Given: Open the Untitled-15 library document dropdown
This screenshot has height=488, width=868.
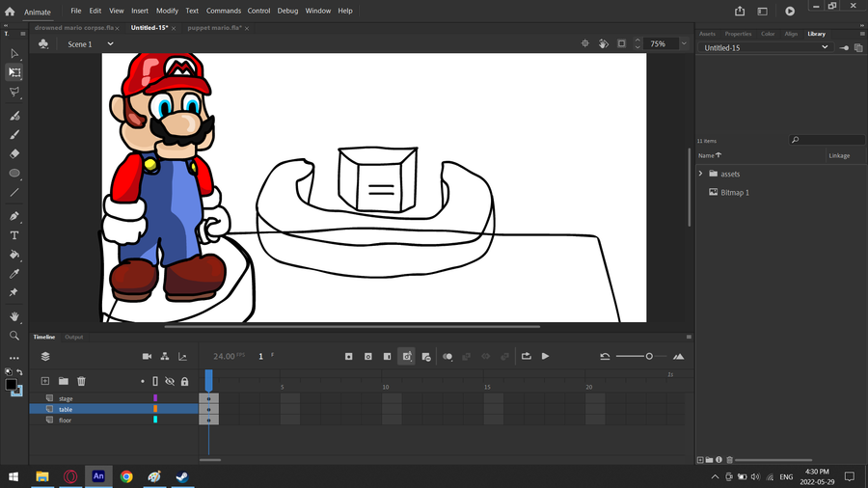Looking at the screenshot, I should pos(765,47).
